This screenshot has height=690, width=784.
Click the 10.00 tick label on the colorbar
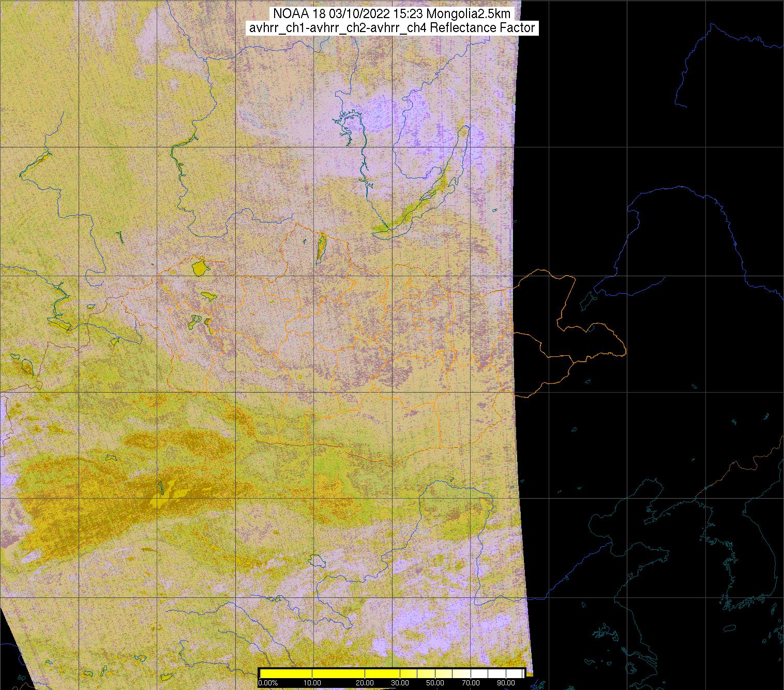(312, 683)
